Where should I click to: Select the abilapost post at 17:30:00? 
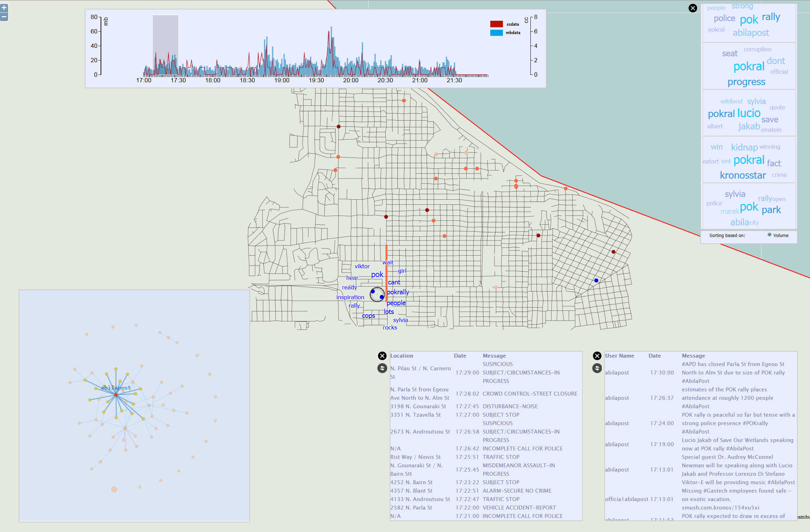[700, 373]
